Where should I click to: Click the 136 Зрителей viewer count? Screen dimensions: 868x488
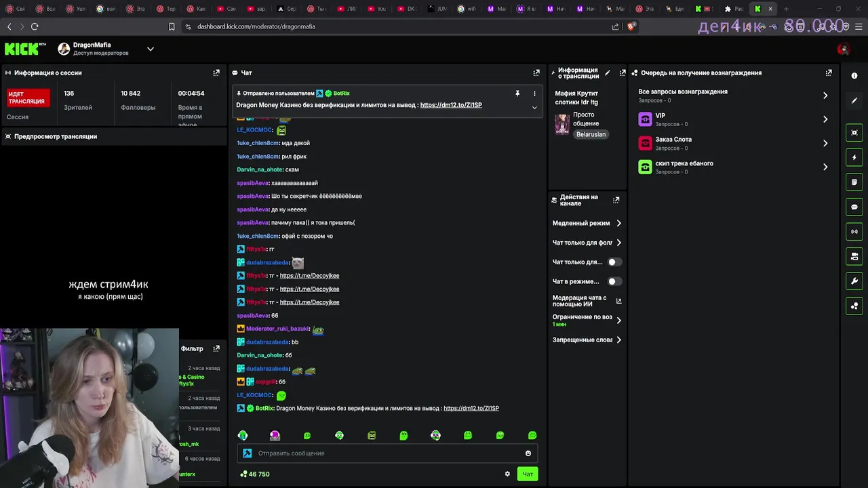78,100
